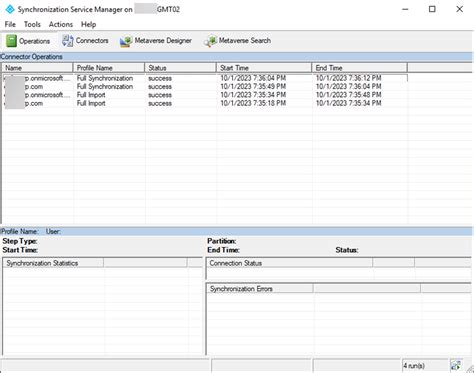Click the Operations toolbar icon
The width and height of the screenshot is (474, 373).
tap(11, 41)
